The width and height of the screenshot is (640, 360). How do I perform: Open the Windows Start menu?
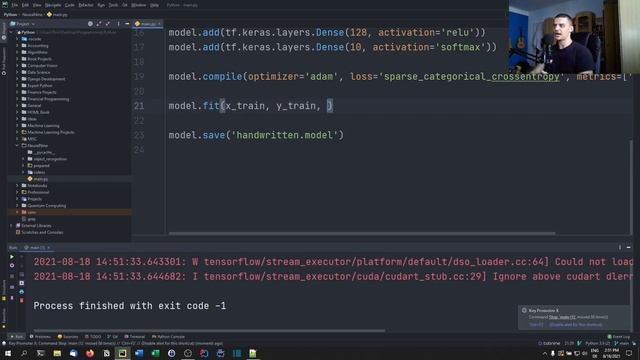pos(8,353)
